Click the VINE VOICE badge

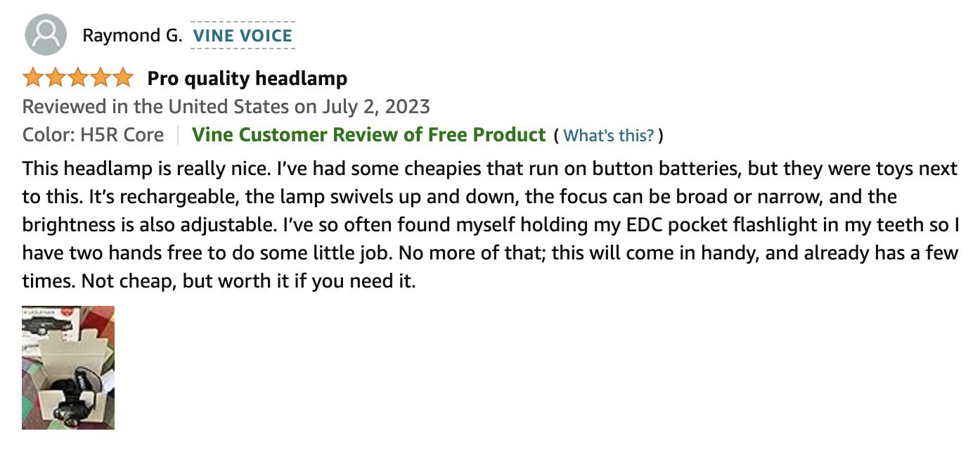tap(243, 35)
